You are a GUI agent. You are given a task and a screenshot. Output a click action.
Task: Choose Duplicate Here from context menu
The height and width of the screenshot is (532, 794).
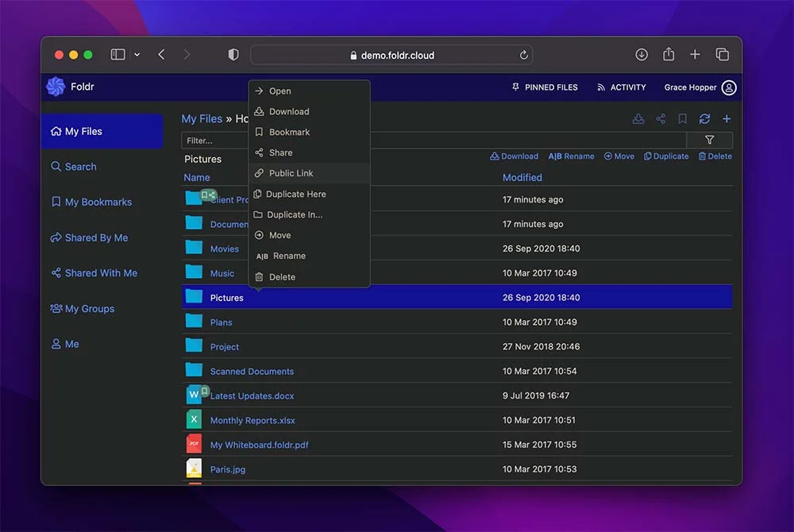tap(310, 194)
